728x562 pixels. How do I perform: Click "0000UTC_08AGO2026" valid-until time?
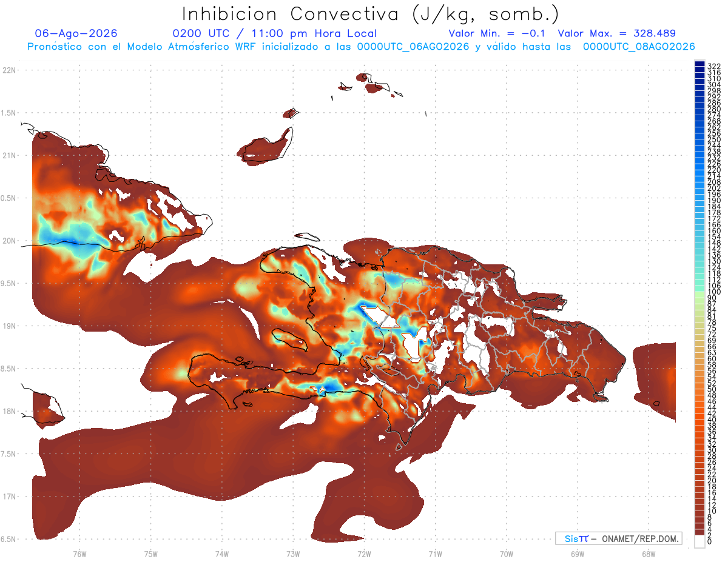639,47
